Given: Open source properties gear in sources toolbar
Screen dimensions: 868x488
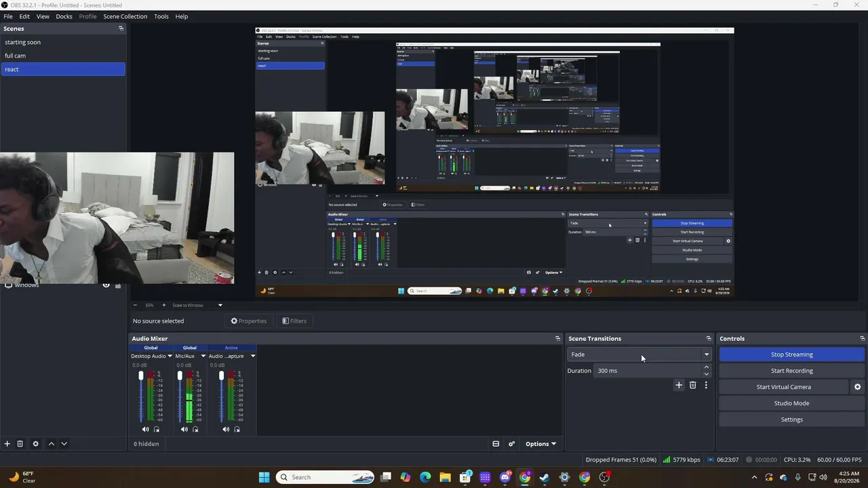Looking at the screenshot, I should coord(35,444).
